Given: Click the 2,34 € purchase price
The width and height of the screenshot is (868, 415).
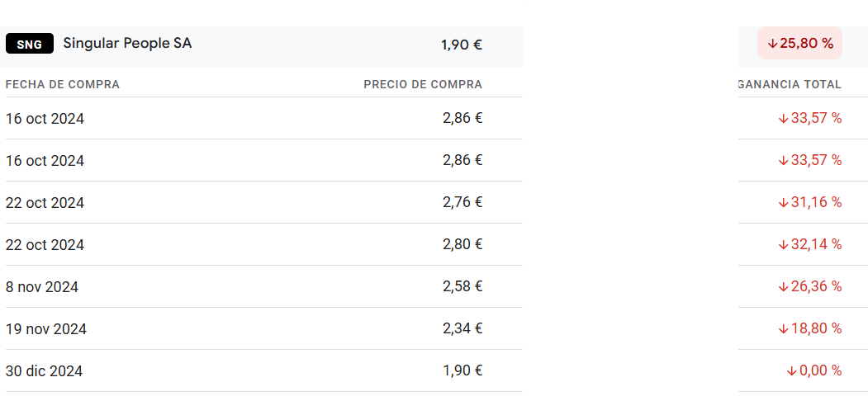Looking at the screenshot, I should 462,328.
